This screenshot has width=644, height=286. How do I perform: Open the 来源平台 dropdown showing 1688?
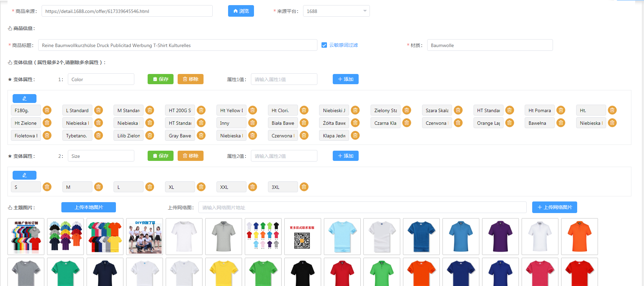(336, 11)
